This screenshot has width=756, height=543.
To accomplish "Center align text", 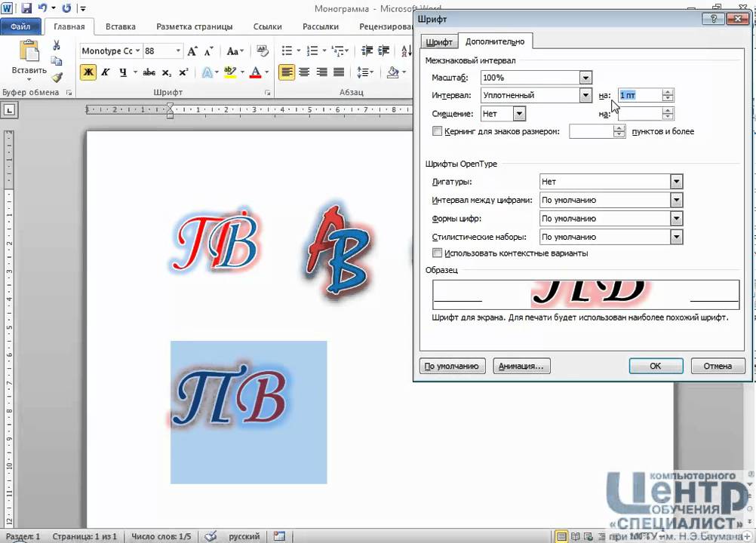I will (x=304, y=72).
